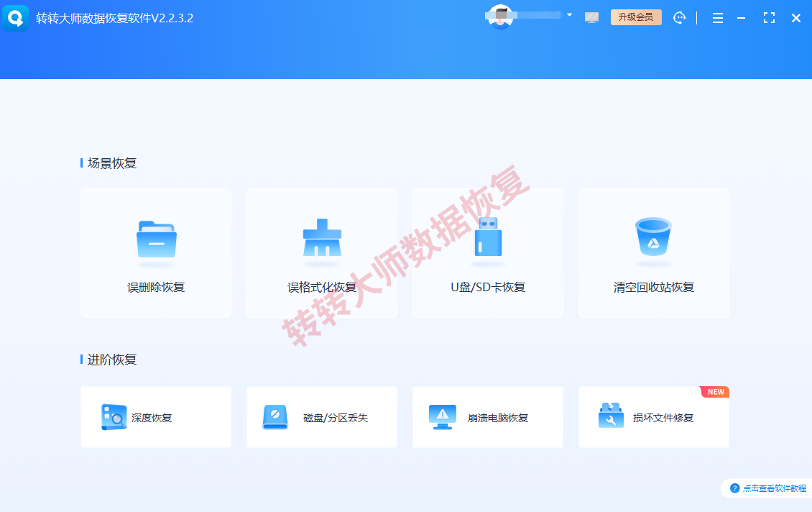This screenshot has height=512, width=812.
Task: Open the hamburger menu
Action: coord(718,18)
